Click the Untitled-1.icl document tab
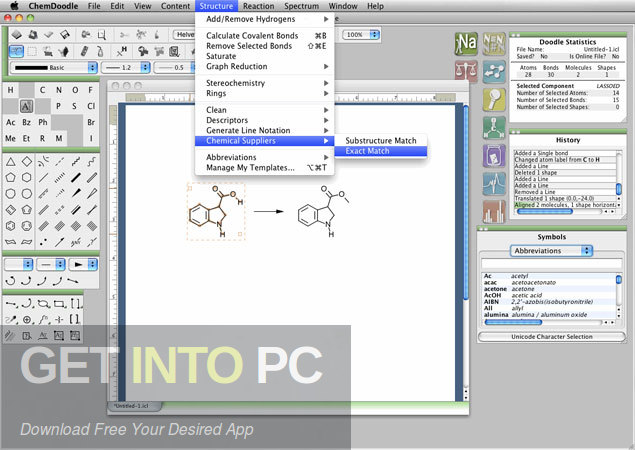Viewport: 635px width, 450px height. coord(134,405)
